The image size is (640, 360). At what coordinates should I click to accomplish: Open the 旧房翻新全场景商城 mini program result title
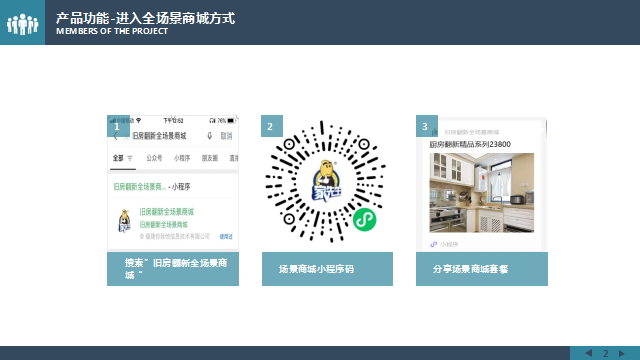click(x=167, y=212)
